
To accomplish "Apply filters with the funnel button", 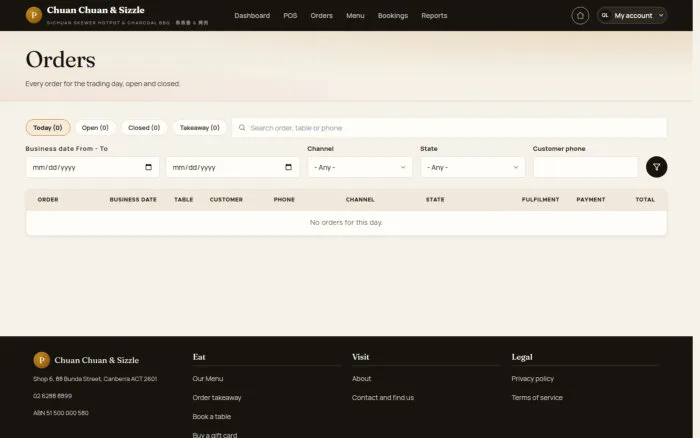I will pyautogui.click(x=656, y=167).
